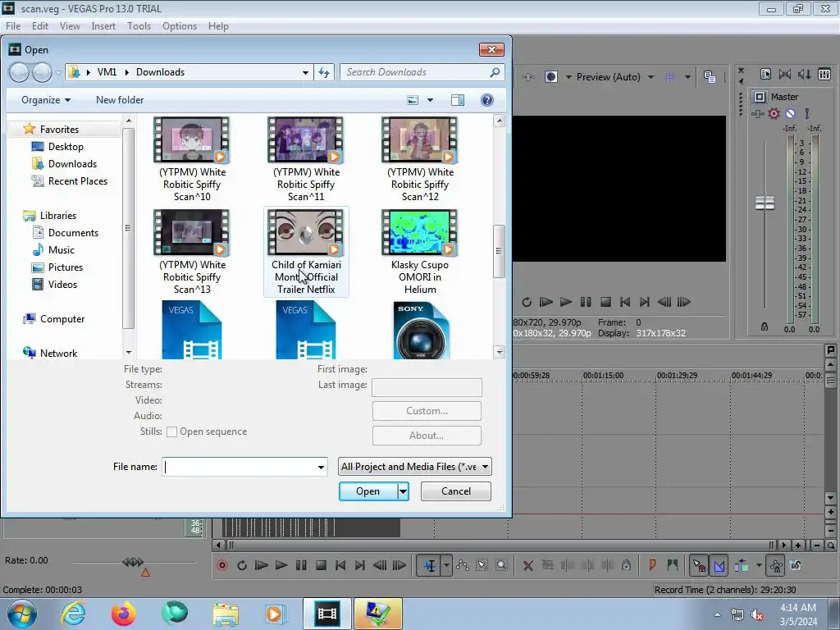
Task: Open the Tools menu
Action: tap(139, 26)
